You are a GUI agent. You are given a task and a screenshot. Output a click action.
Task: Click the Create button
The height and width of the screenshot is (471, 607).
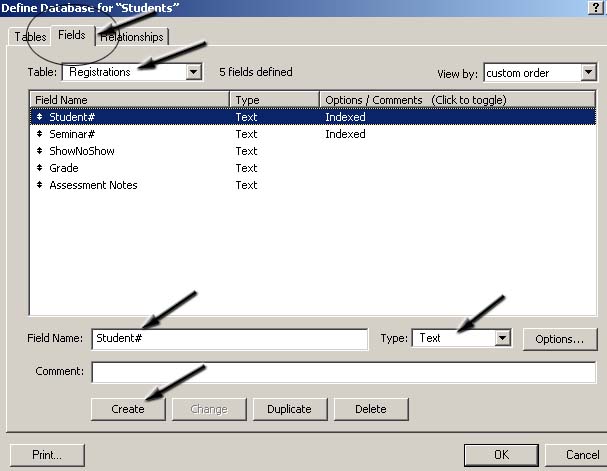point(128,409)
